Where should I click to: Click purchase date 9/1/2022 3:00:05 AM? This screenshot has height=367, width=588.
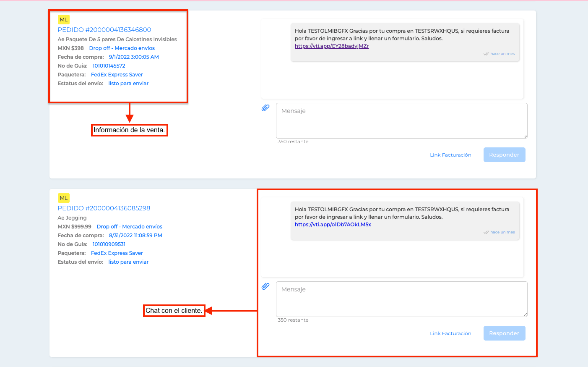[x=134, y=57]
